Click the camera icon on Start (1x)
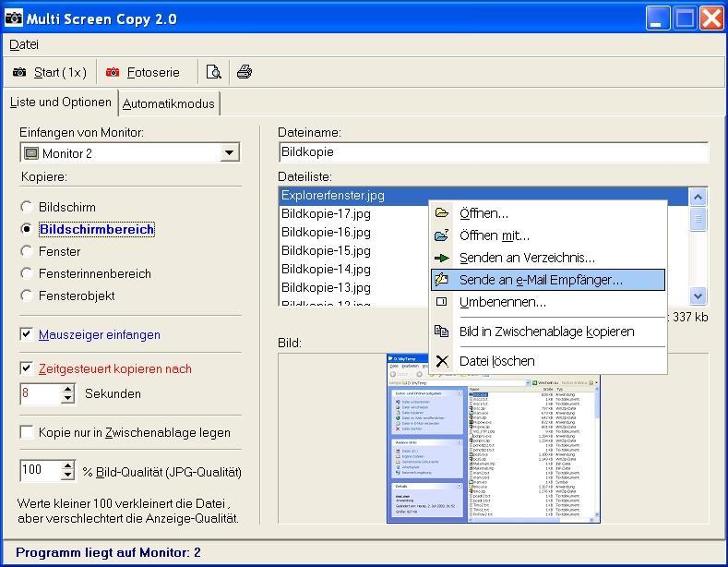The width and height of the screenshot is (728, 567). (19, 72)
